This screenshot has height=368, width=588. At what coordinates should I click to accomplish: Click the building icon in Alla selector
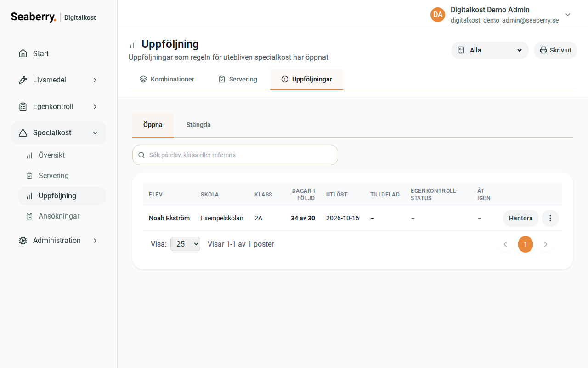pyautogui.click(x=461, y=50)
